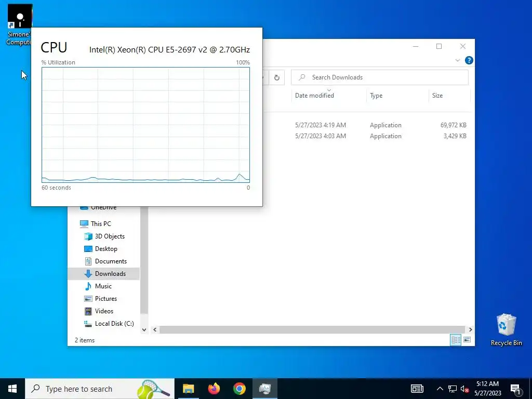532x399 pixels.
Task: Select the 3,429 KB file size cell
Action: tap(455, 136)
